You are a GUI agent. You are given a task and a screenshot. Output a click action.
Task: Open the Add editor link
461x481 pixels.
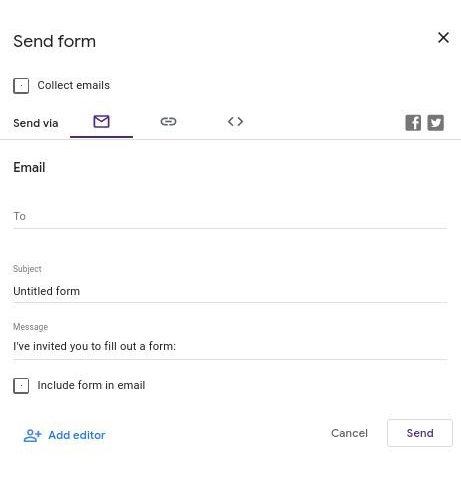pyautogui.click(x=77, y=435)
